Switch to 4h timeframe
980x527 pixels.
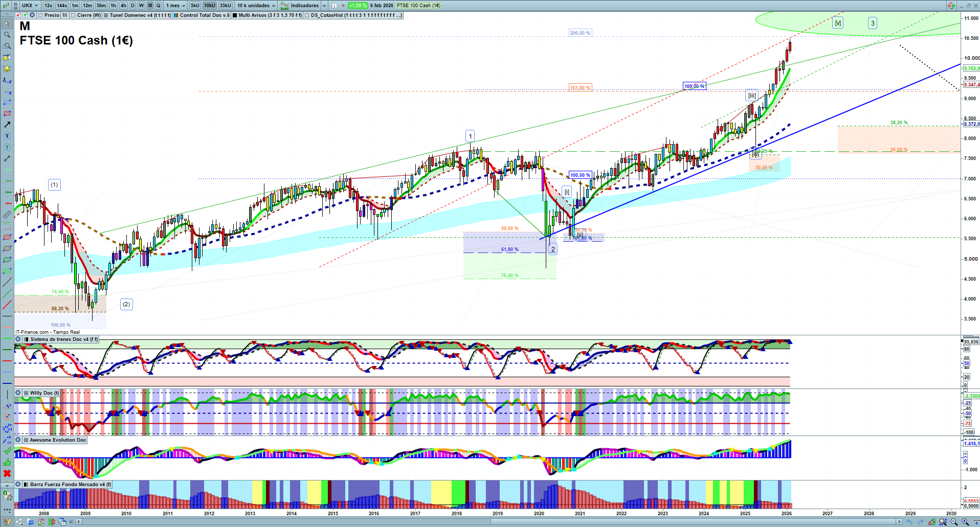[123, 6]
